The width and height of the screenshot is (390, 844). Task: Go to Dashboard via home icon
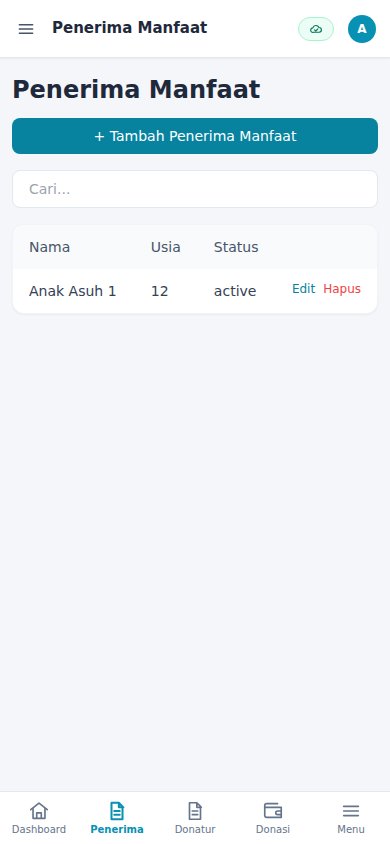pyautogui.click(x=39, y=810)
